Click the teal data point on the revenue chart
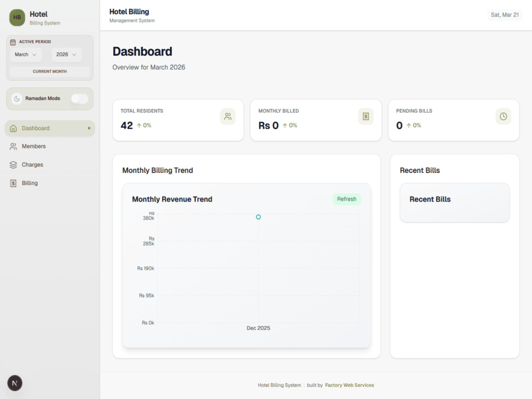The image size is (532, 399). click(x=258, y=217)
